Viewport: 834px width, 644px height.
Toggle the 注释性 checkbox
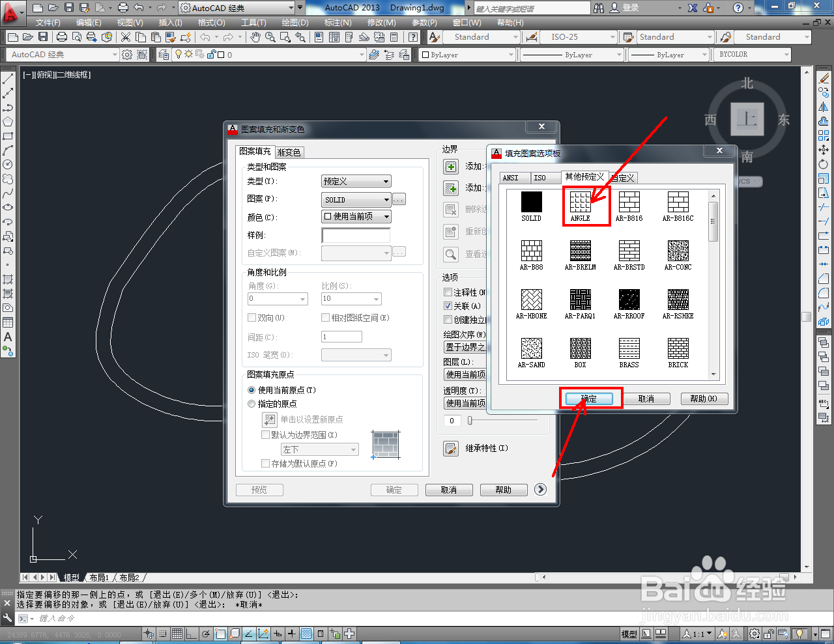(448, 292)
